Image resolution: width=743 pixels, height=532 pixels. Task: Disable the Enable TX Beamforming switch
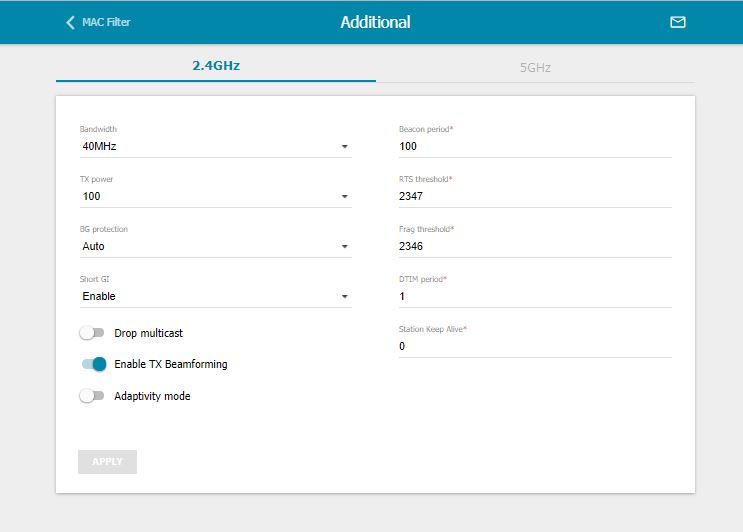click(x=93, y=365)
